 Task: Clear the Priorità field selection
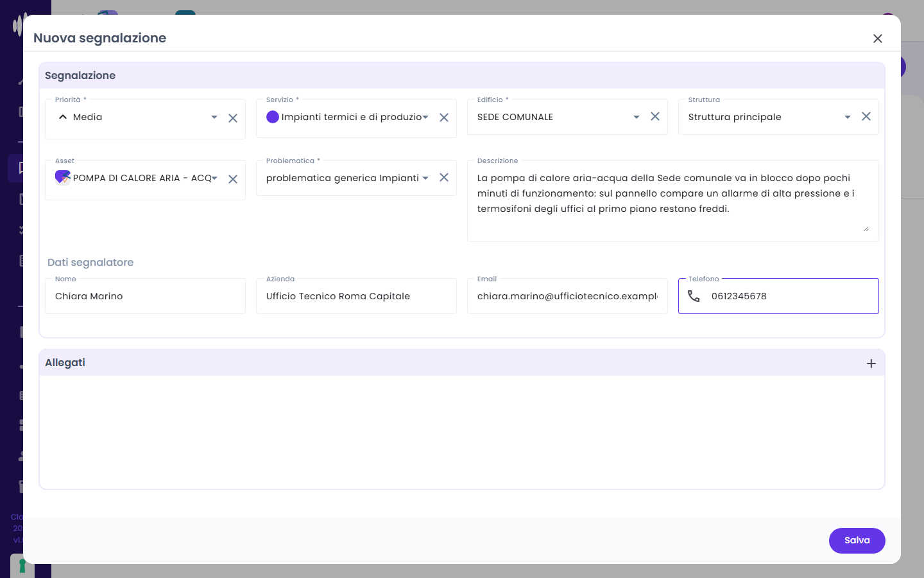(233, 118)
